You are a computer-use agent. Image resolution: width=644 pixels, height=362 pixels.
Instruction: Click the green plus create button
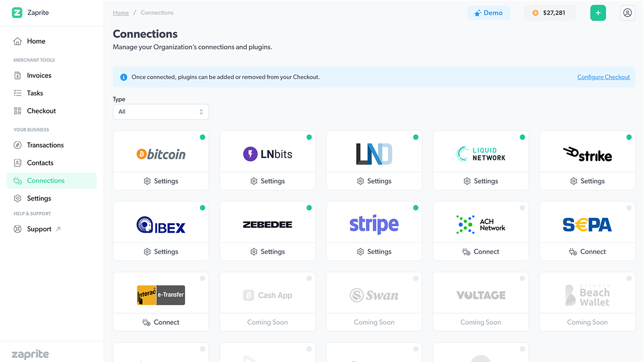598,13
